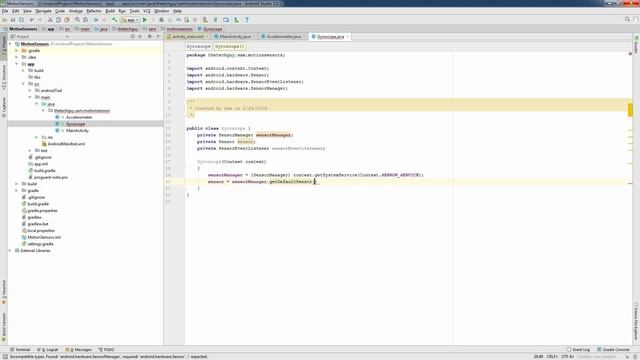Open the Terminal tool window
The width and height of the screenshot is (640, 360).
(20, 350)
